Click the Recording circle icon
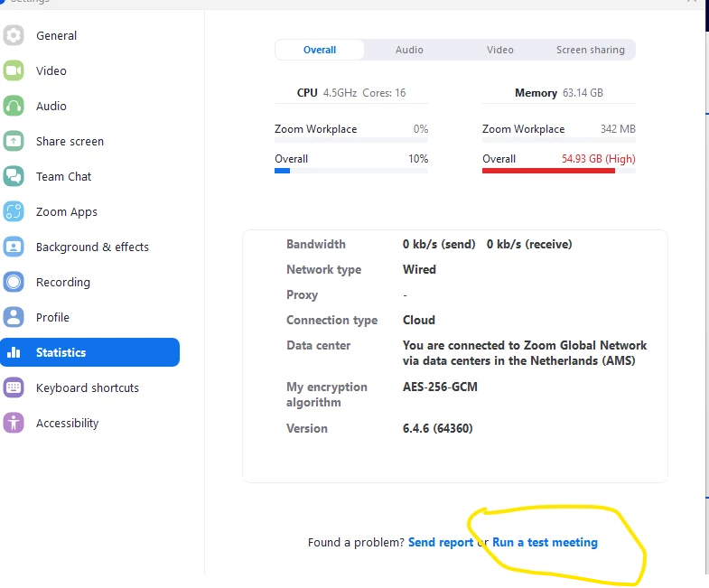Viewport: 709px width, 588px height. (x=14, y=282)
